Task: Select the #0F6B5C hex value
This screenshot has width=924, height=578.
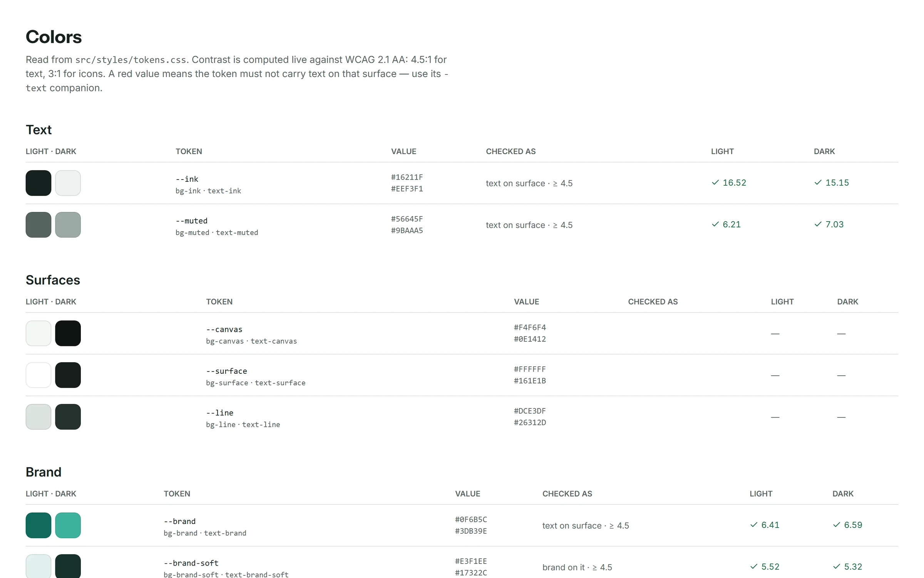Action: pos(471,519)
